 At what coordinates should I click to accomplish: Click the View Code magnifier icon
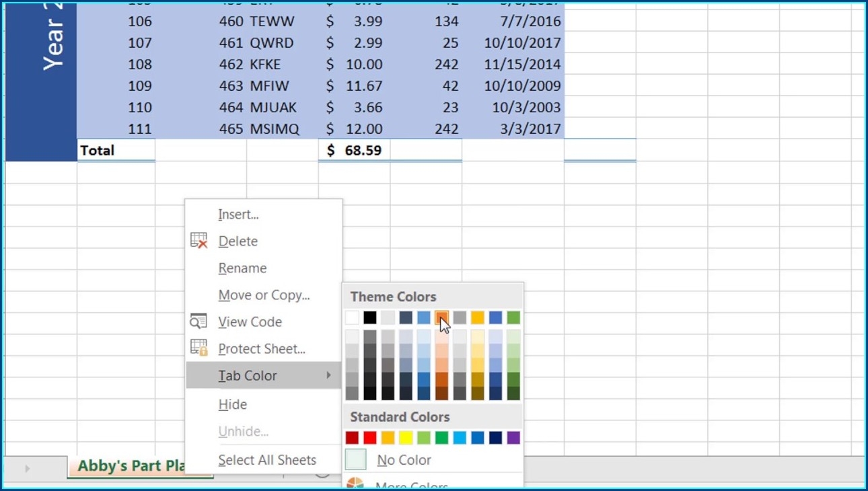coord(198,322)
